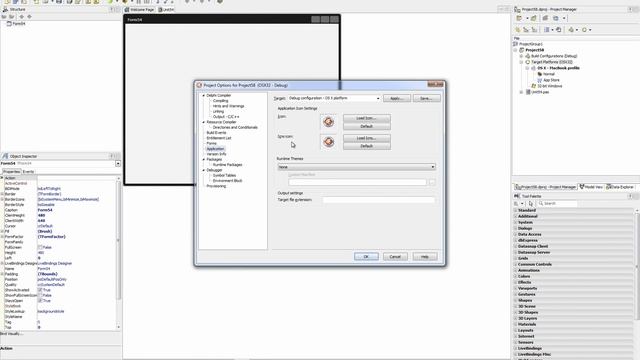640x360 pixels.
Task: Collapse Target Platforms (OSX32) node
Action: [x=521, y=62]
